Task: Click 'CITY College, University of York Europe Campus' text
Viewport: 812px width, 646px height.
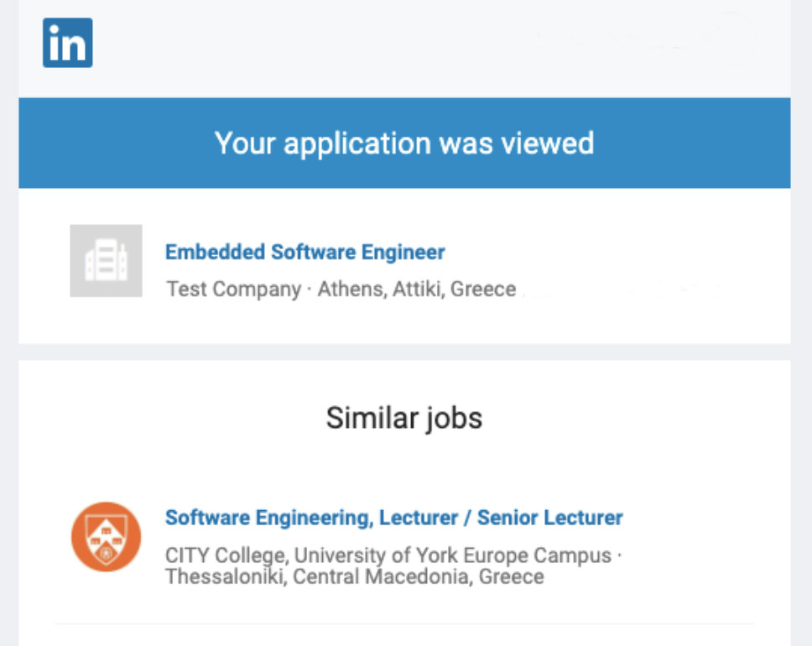Action: point(388,555)
